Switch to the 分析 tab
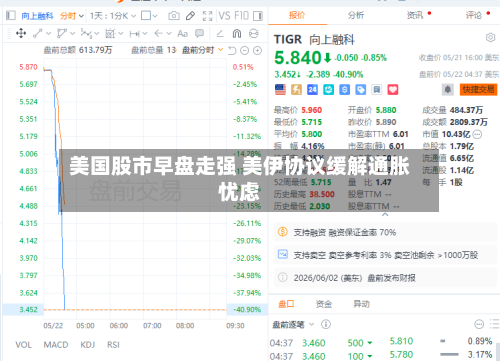Screen dimensions: 500x361 point(356,15)
